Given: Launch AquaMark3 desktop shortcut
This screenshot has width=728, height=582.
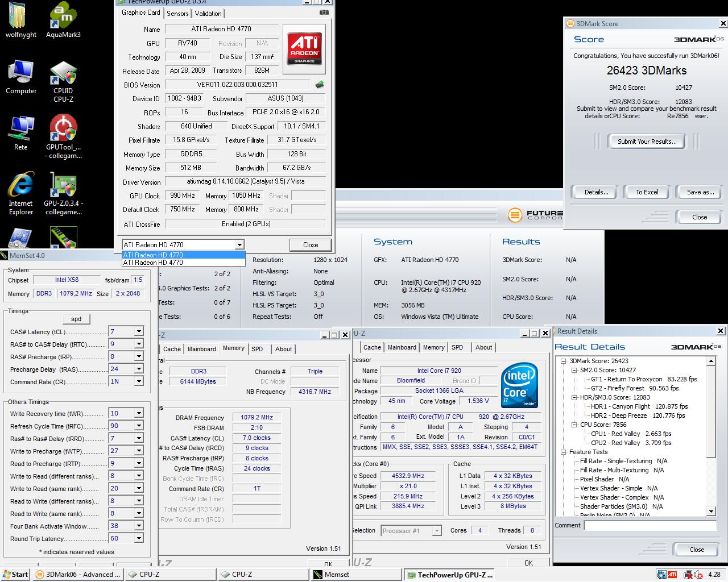Looking at the screenshot, I should click(x=63, y=21).
